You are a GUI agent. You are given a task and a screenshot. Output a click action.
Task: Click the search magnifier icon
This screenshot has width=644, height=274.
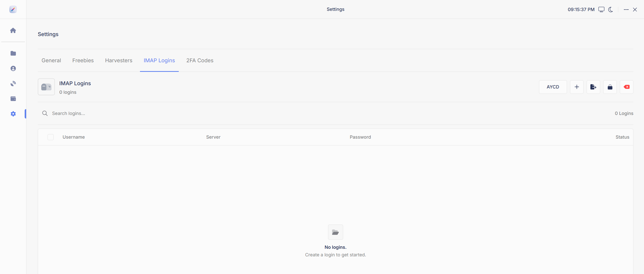(x=45, y=113)
